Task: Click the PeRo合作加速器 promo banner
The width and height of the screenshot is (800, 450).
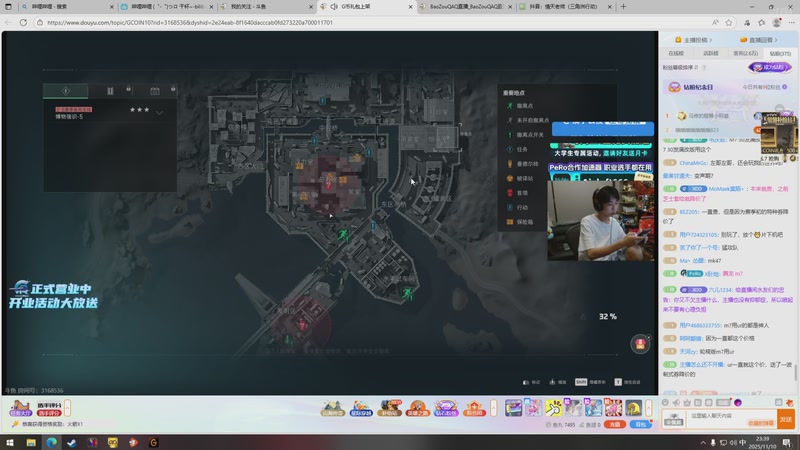Action: 601,167
